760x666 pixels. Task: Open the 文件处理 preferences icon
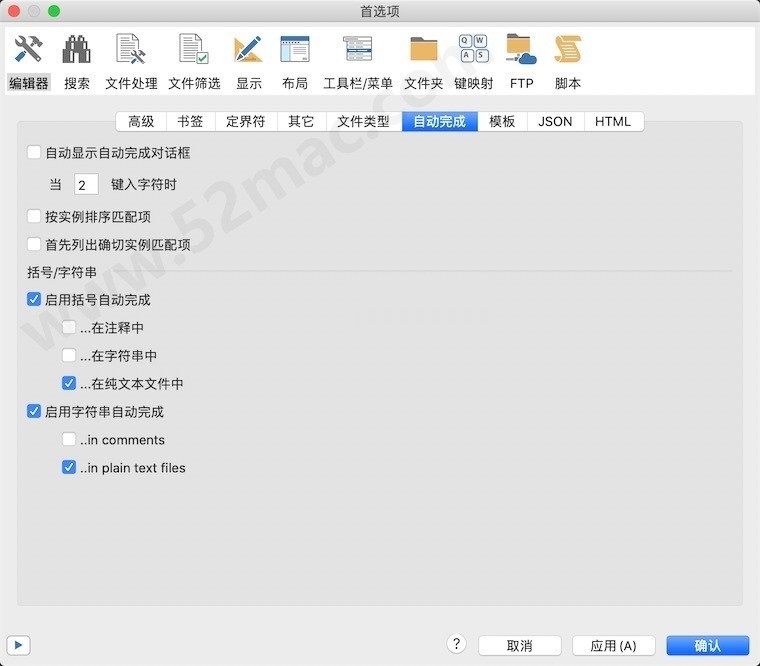tap(131, 62)
